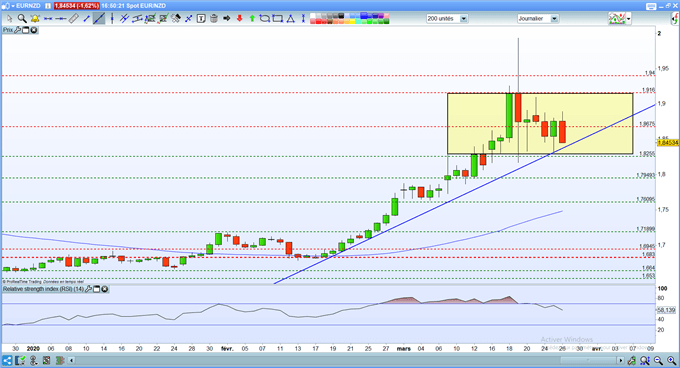Click the trash bin delete-objects icon
This screenshot has height=368, width=680.
213,19
